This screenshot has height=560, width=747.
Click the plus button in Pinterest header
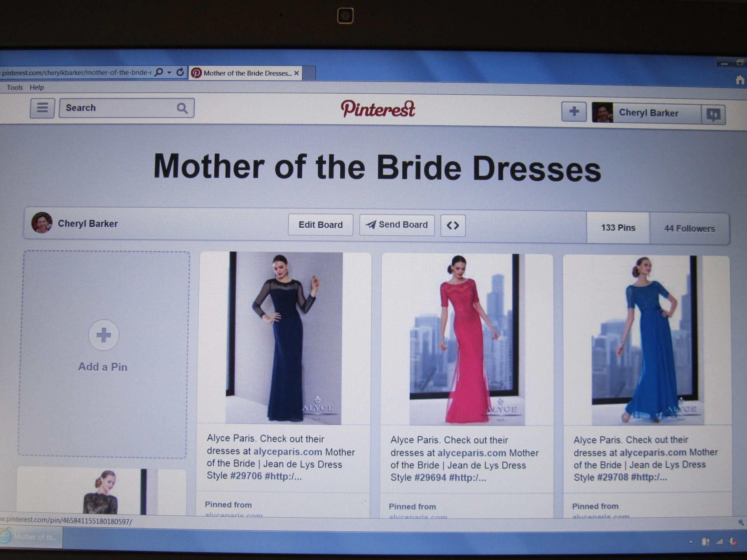coord(574,111)
